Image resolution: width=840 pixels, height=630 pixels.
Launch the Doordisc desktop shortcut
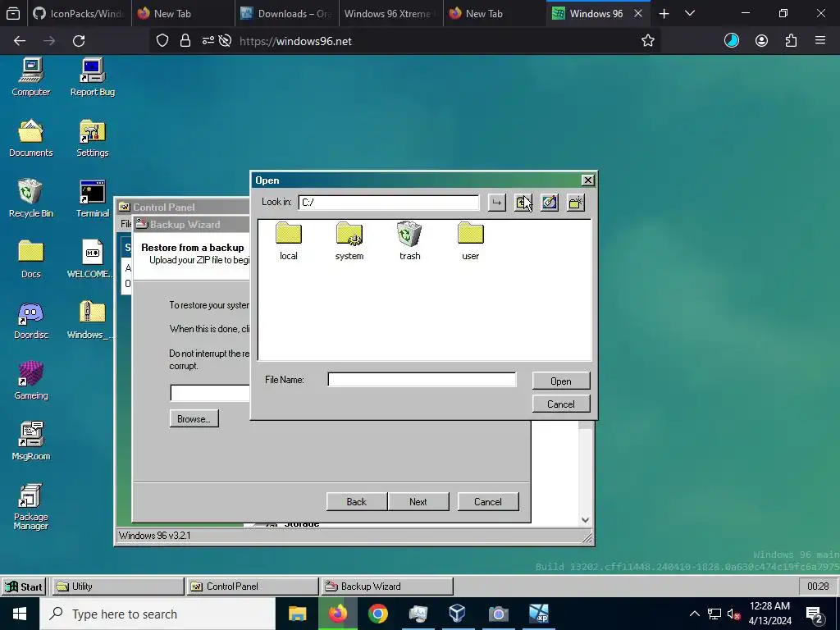[31, 321]
